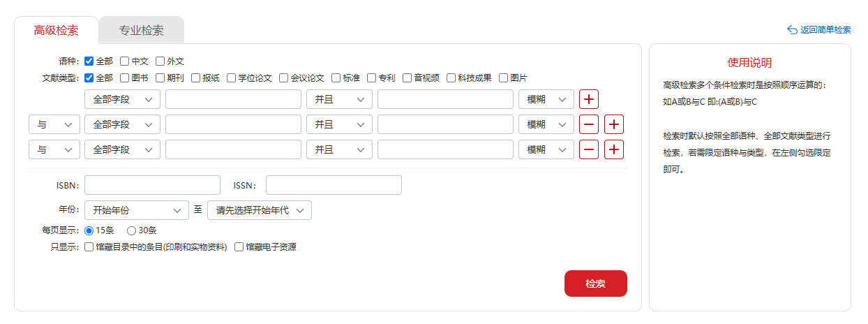This screenshot has height=324, width=868.
Task: Switch to the 专业检索 tab
Action: click(142, 30)
